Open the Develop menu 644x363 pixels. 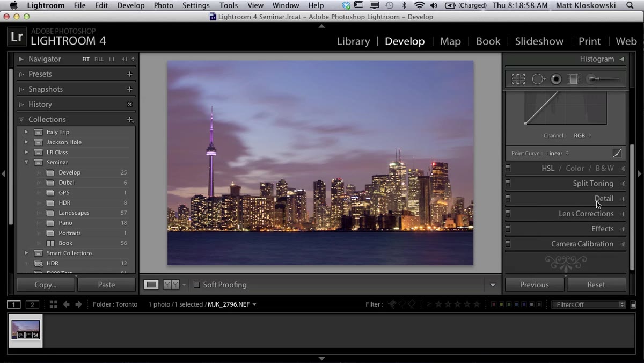point(131,5)
